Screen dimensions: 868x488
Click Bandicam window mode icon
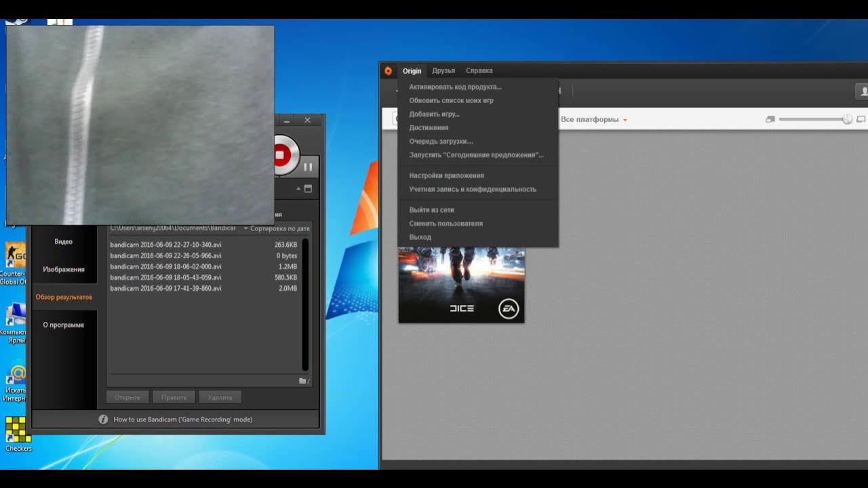coord(308,188)
